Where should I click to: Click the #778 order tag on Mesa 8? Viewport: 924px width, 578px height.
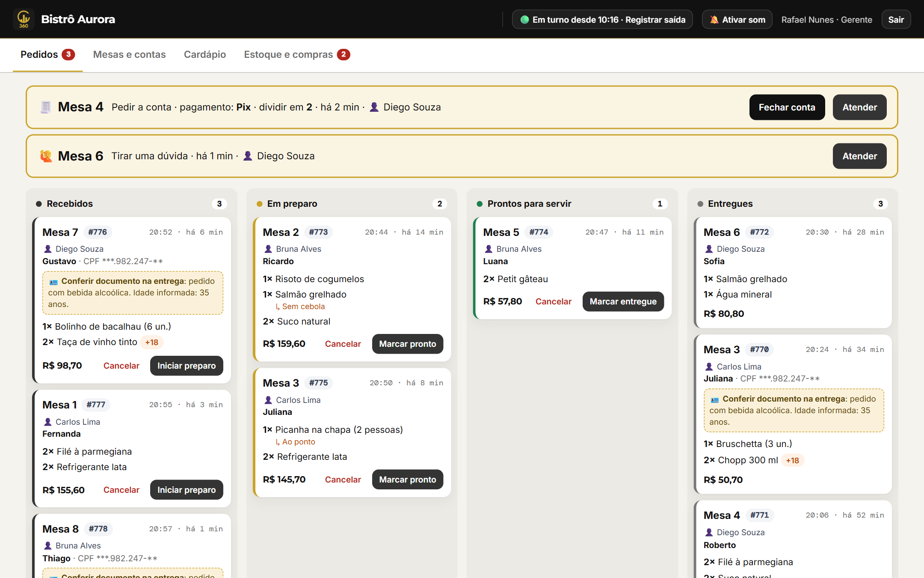tap(98, 529)
